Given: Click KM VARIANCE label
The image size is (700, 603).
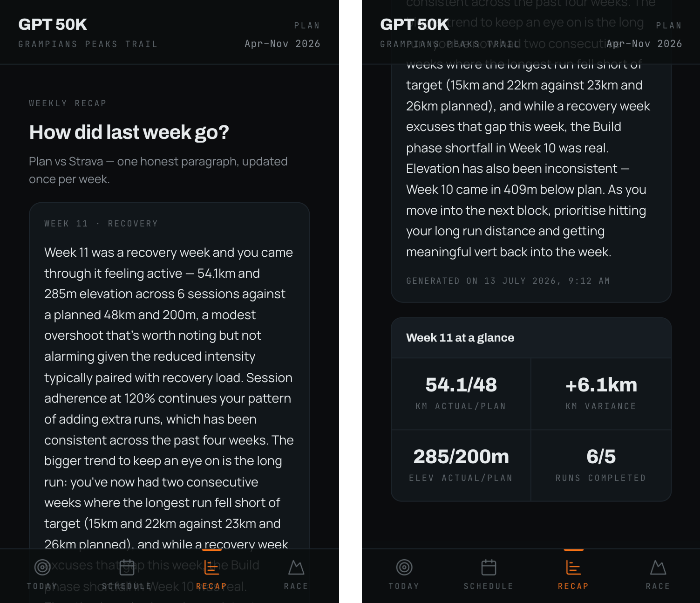Looking at the screenshot, I should pos(601,406).
